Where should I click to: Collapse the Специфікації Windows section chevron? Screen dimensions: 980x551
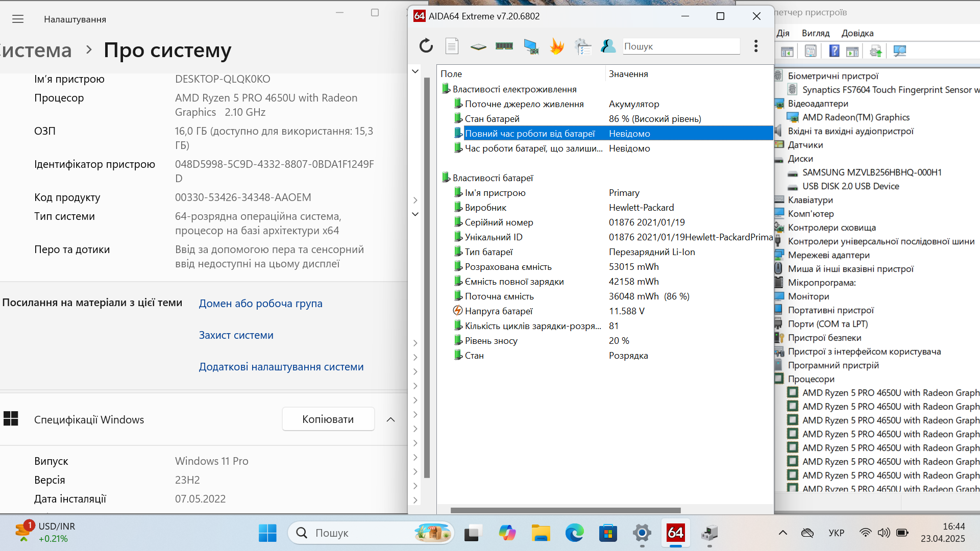pyautogui.click(x=390, y=419)
